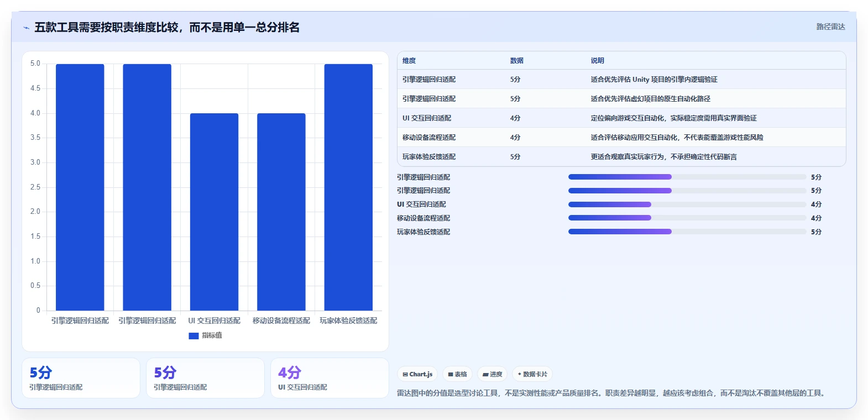Click the 移动设备流程适配 label in the progress list

click(x=423, y=218)
